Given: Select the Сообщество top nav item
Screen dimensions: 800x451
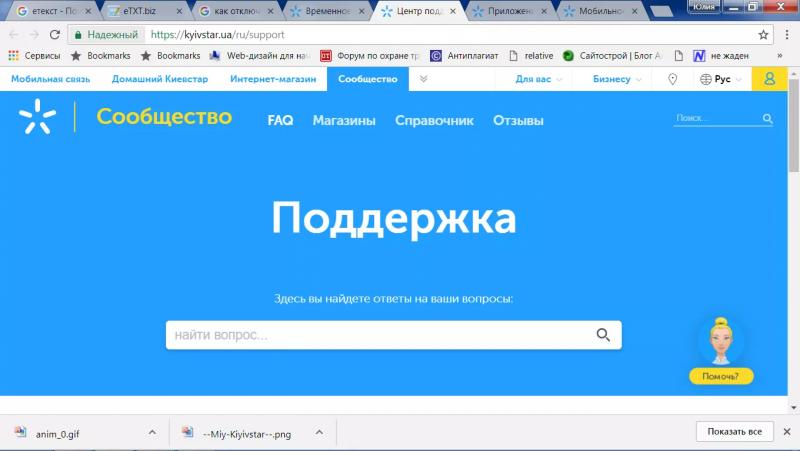Looking at the screenshot, I should point(368,79).
